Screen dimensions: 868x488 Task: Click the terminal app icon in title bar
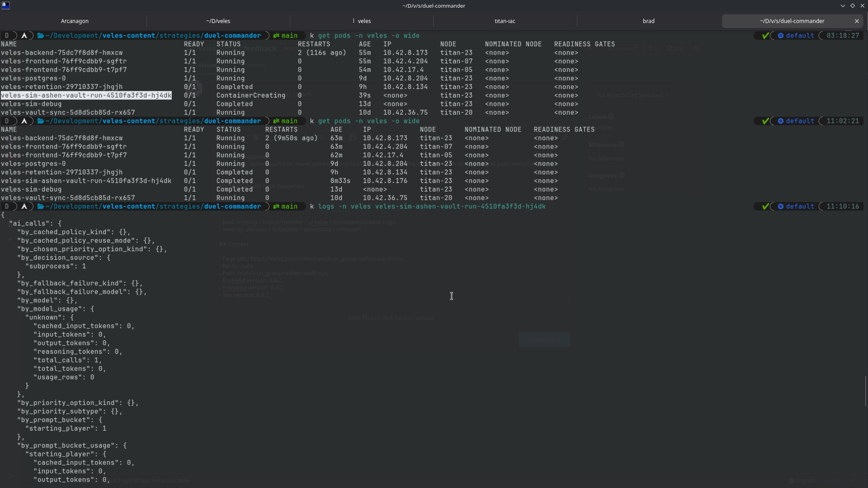6,5
